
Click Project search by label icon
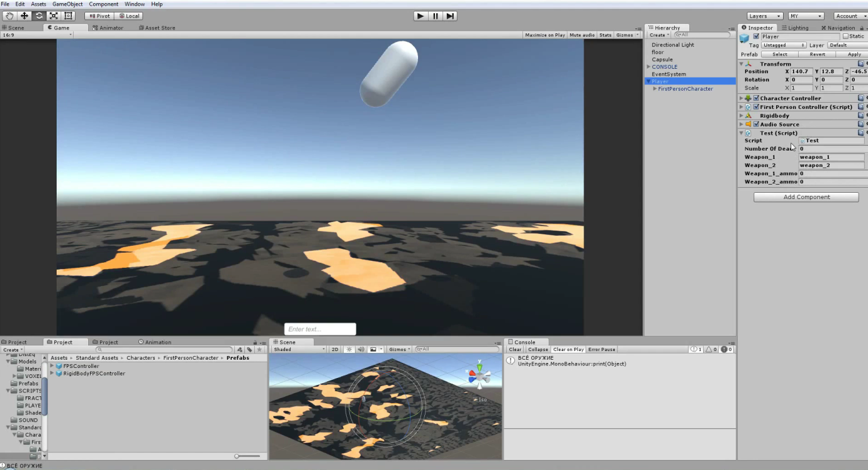[249, 350]
